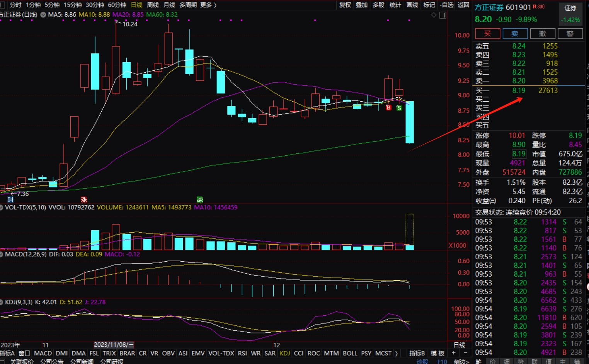Toggle the split panel icon above chart
This screenshot has height=364, width=589.
click(443, 15)
